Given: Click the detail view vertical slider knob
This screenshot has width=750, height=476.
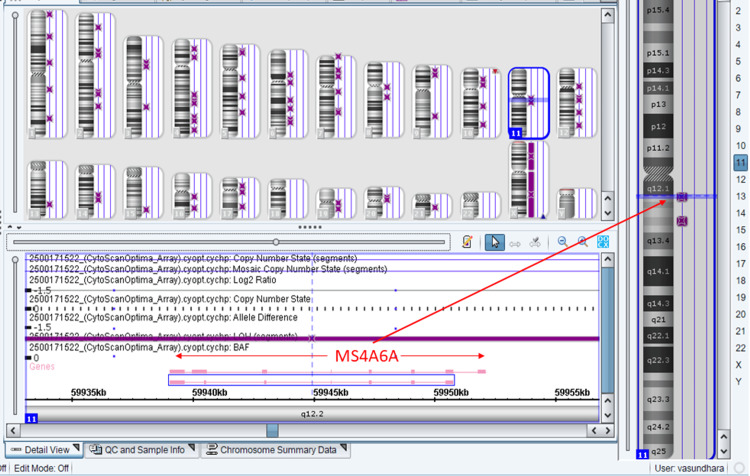Looking at the screenshot, I should click(x=15, y=260).
